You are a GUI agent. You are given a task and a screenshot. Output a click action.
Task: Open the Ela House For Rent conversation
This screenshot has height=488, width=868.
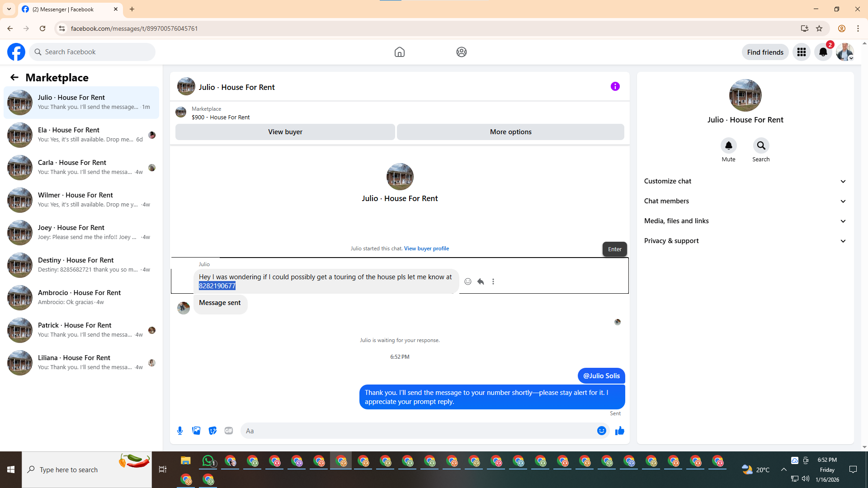point(81,135)
